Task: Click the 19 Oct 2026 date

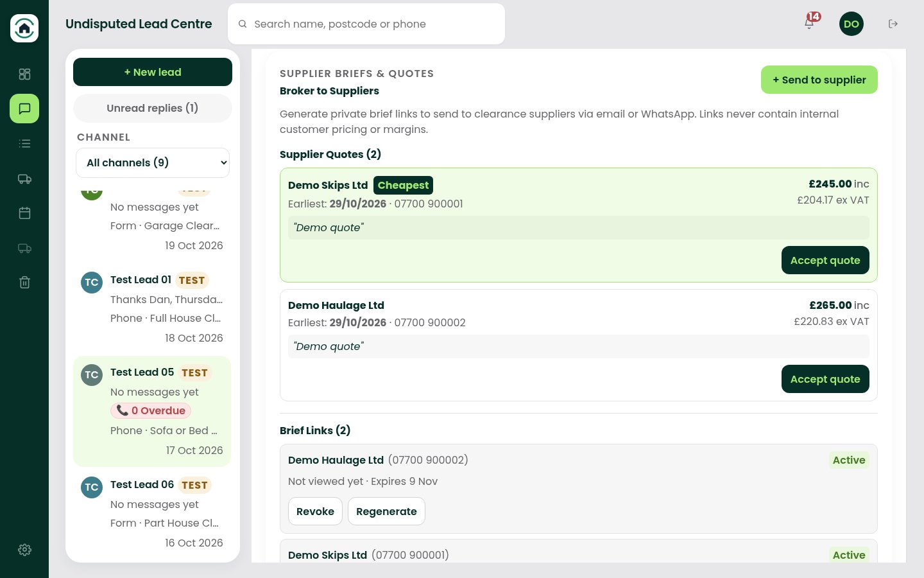Action: [194, 245]
